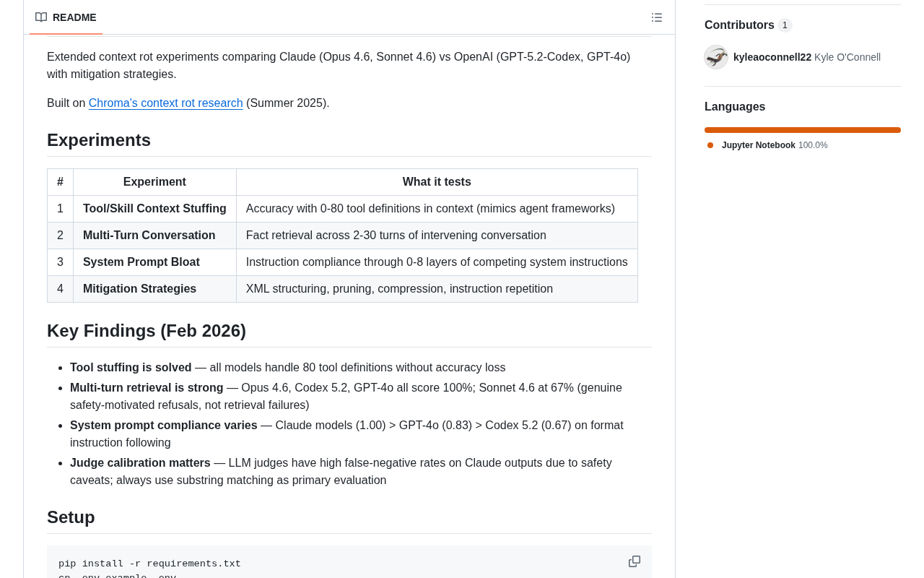Click row number 1 in experiments table

pyautogui.click(x=60, y=209)
